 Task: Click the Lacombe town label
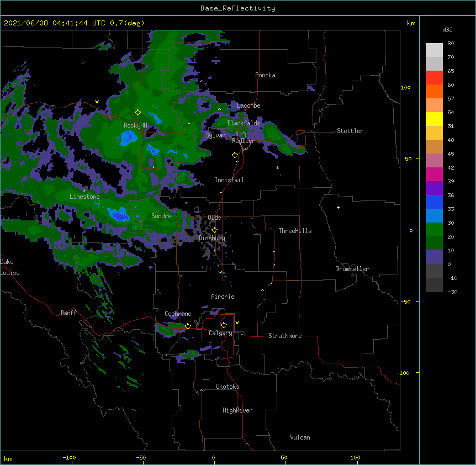[248, 105]
